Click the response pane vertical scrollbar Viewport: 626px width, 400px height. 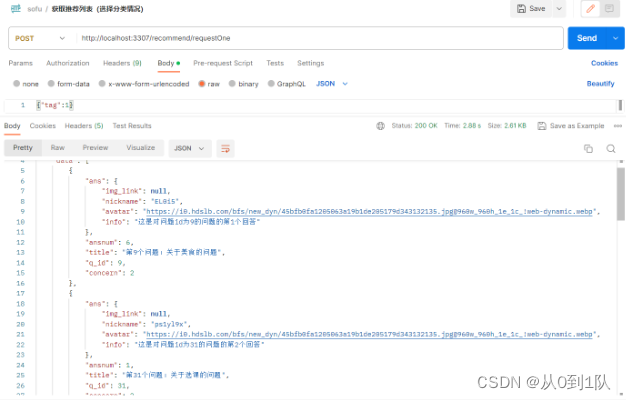621,194
